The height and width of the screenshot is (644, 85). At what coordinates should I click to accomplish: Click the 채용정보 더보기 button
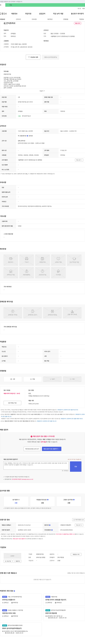[x=76, y=554]
